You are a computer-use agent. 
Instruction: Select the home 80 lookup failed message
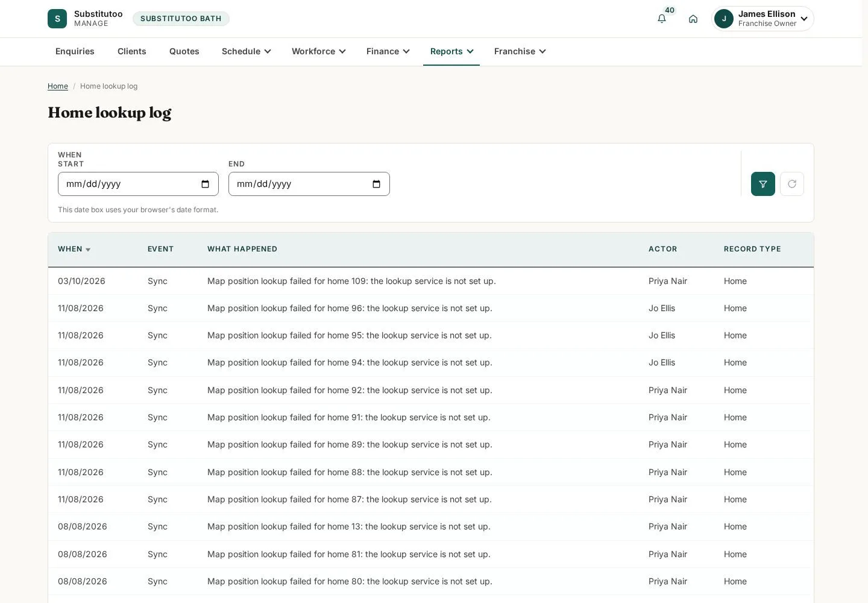tap(350, 581)
